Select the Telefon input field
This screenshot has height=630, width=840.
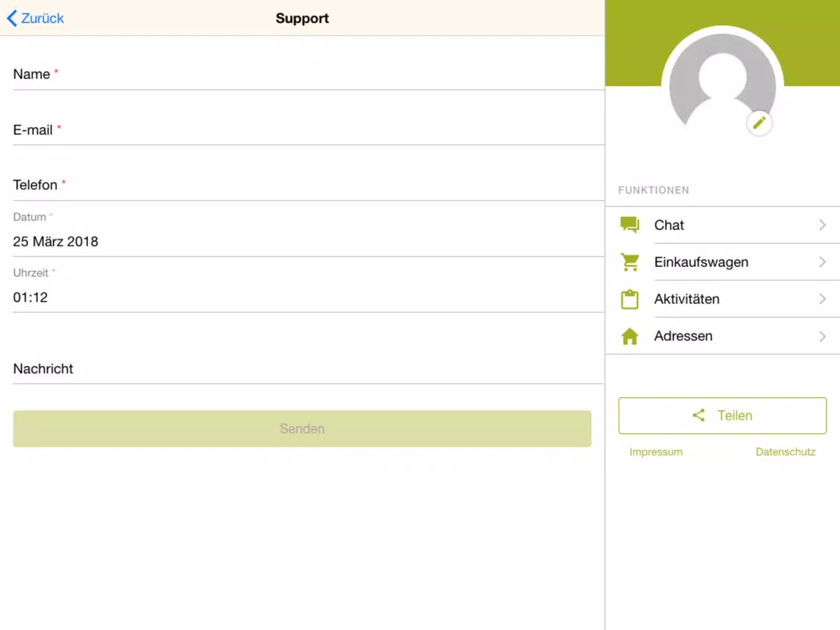click(308, 185)
